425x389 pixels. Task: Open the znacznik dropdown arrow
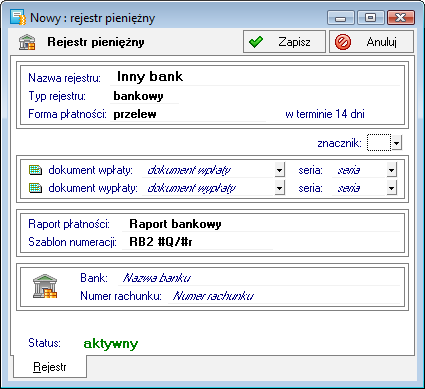coord(396,143)
